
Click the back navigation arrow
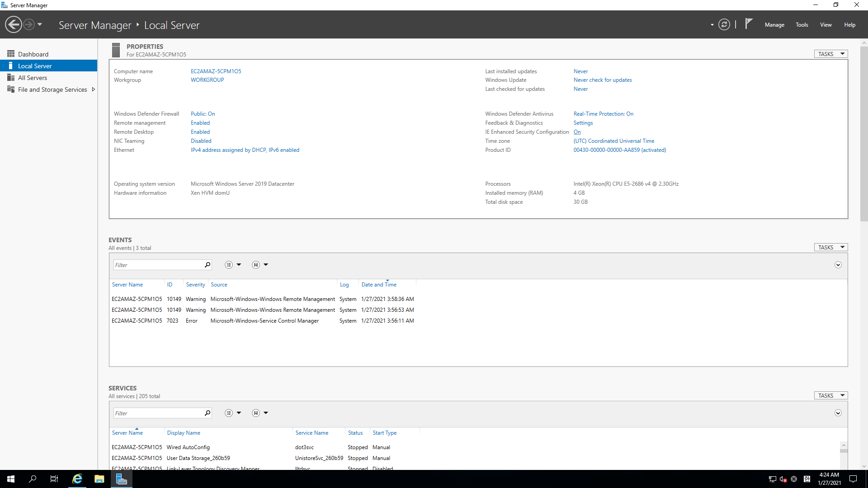14,24
